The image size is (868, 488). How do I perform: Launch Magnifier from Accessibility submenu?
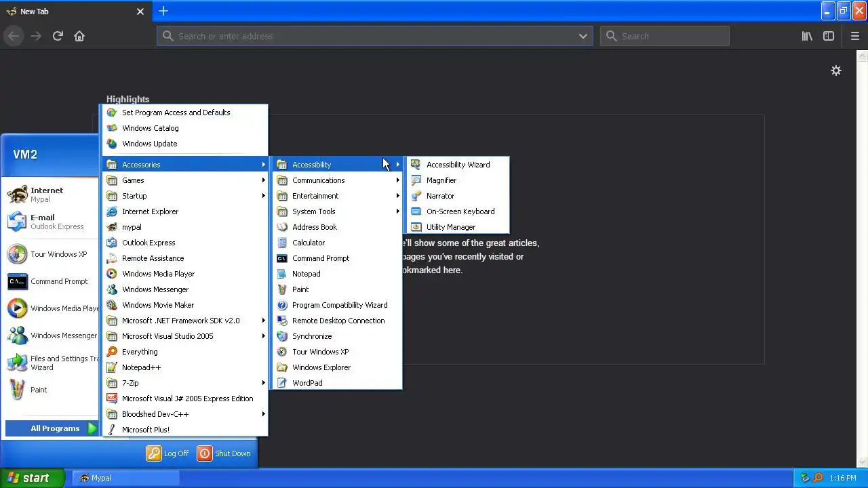(457, 180)
